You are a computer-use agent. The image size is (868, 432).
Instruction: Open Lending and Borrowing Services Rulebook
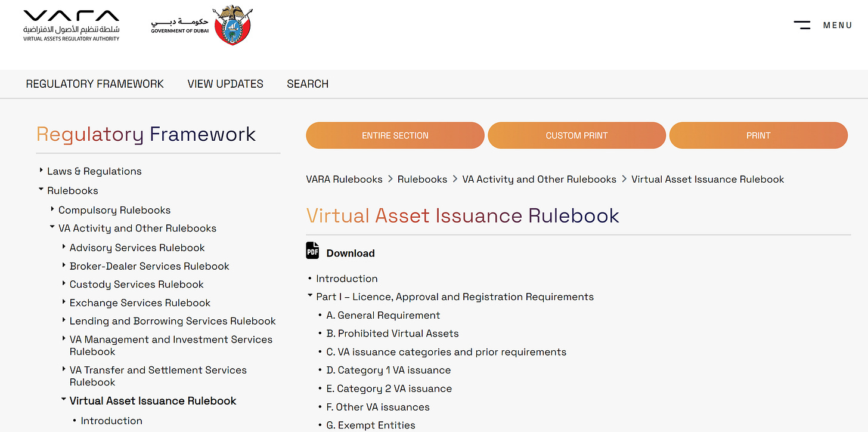point(173,321)
